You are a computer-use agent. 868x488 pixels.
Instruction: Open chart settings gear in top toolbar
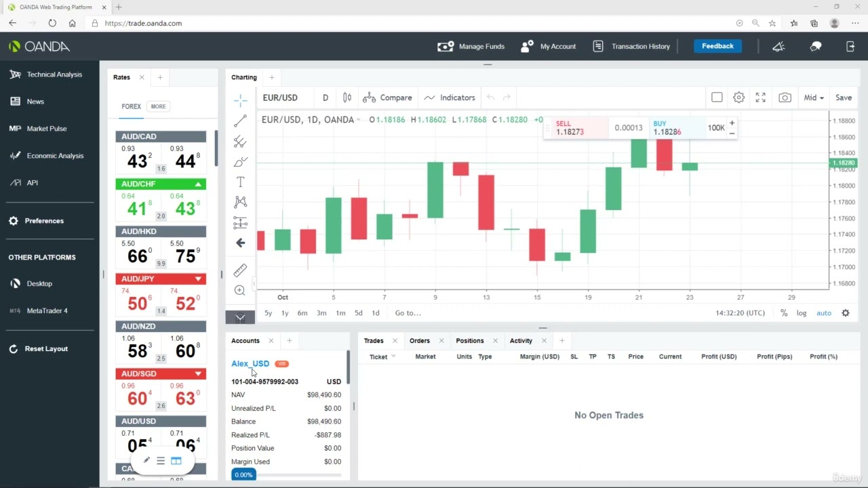point(738,98)
